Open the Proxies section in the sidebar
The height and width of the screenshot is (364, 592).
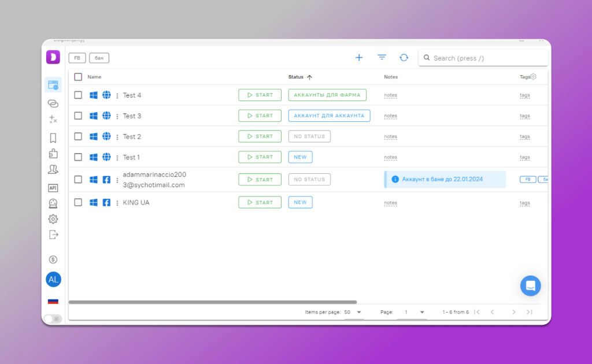tap(53, 103)
